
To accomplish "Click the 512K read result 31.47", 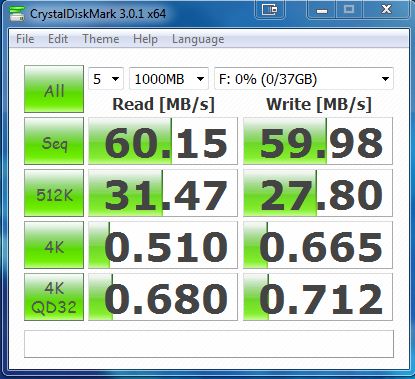I will pyautogui.click(x=163, y=193).
